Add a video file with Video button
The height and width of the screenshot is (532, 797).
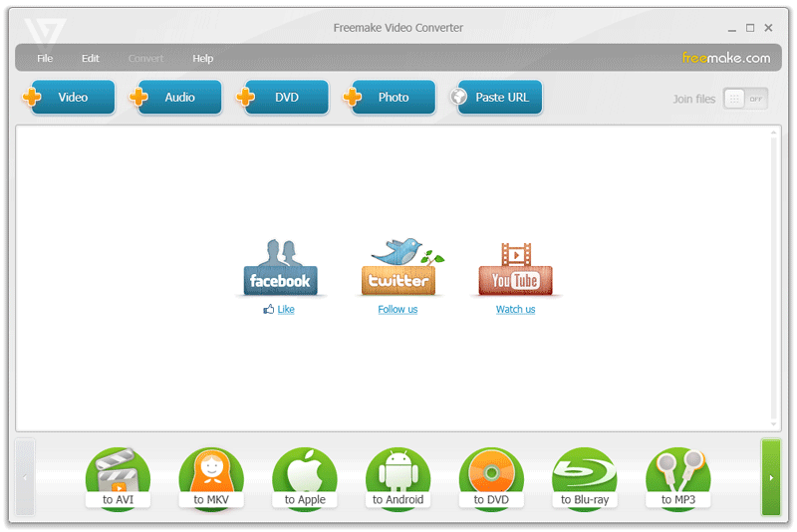(x=69, y=97)
